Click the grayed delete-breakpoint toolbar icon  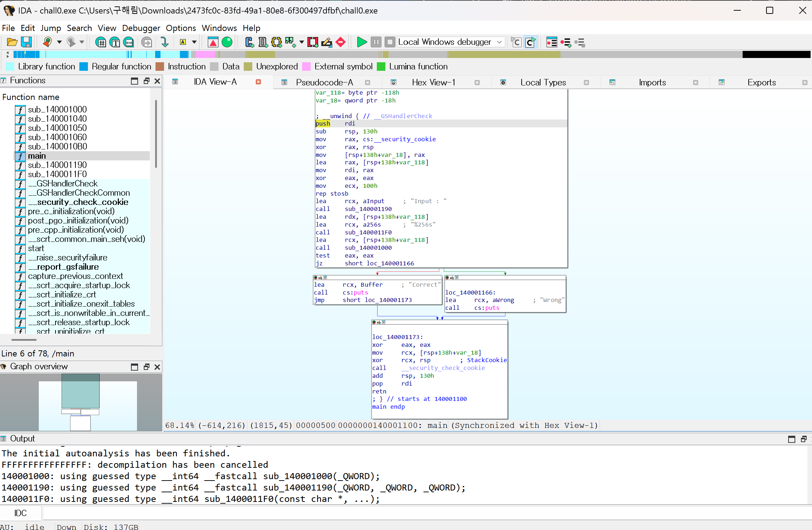pos(580,42)
